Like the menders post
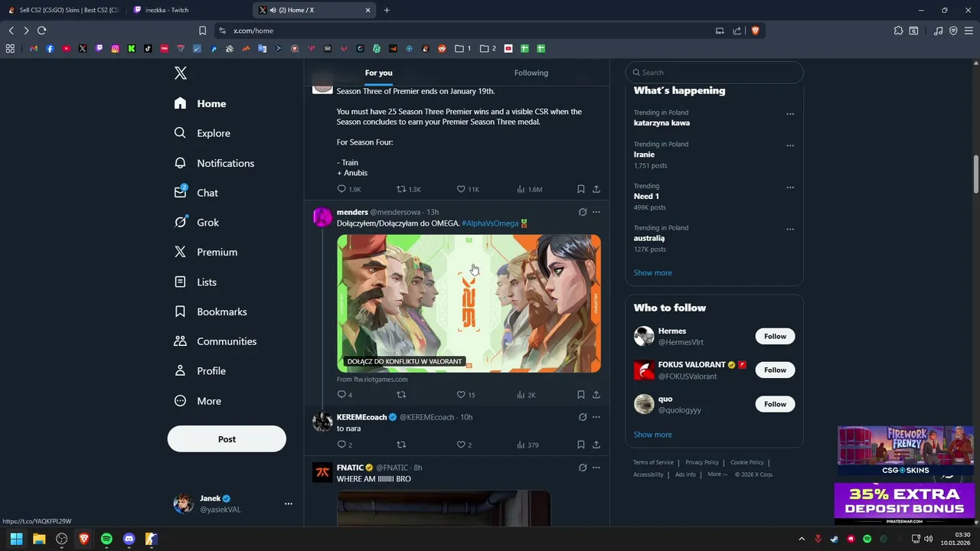The height and width of the screenshot is (551, 980). [465, 395]
